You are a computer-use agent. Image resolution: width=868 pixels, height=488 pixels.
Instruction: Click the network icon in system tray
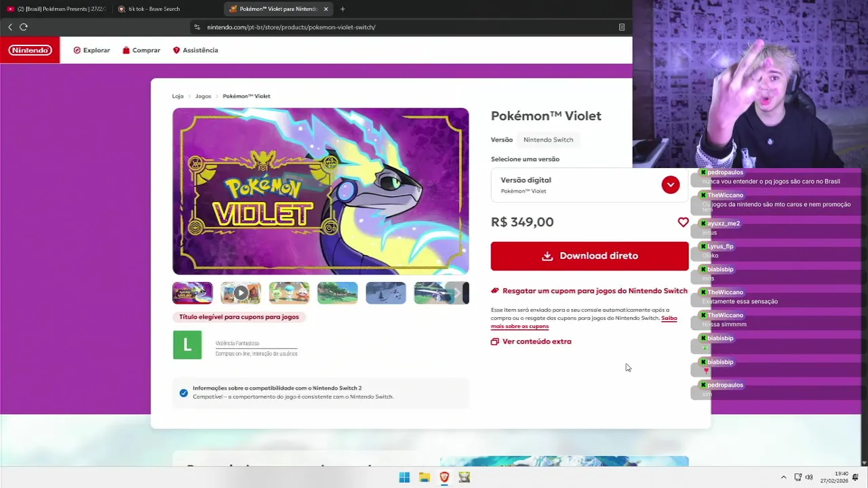[x=798, y=477]
